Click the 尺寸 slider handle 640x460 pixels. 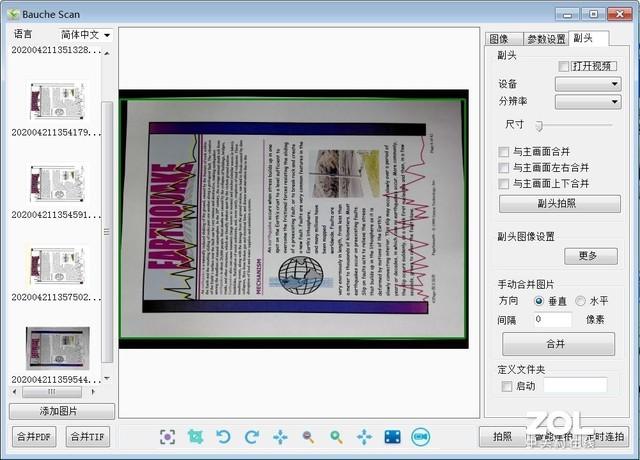click(x=539, y=126)
